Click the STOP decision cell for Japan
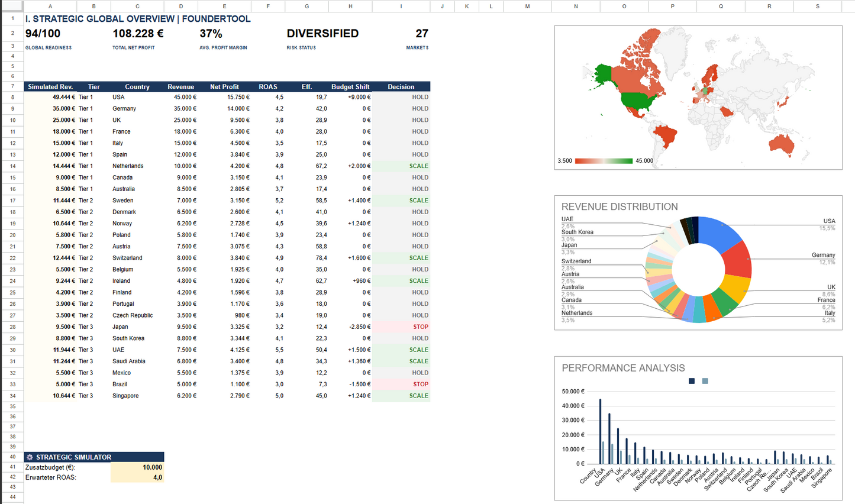855x504 pixels. click(x=401, y=327)
